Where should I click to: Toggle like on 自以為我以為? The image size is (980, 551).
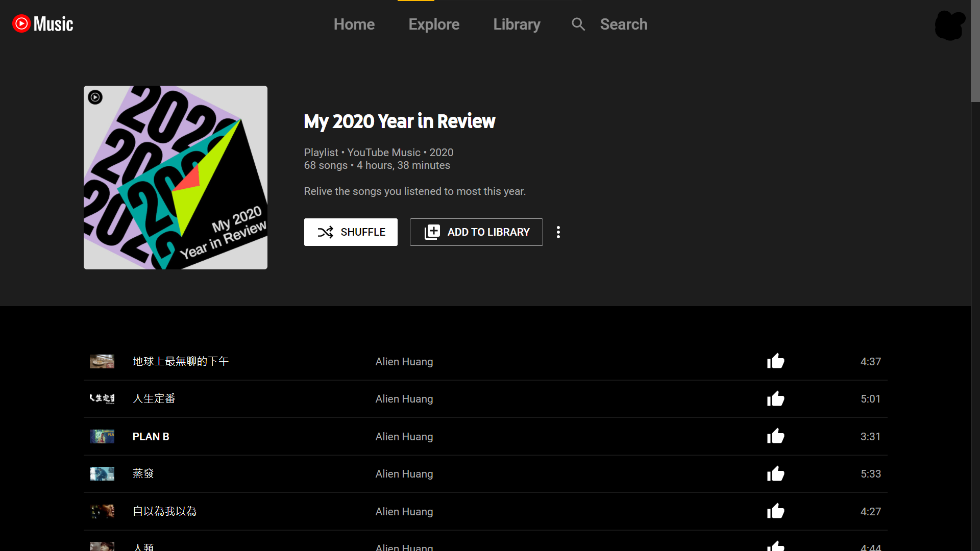click(x=775, y=511)
